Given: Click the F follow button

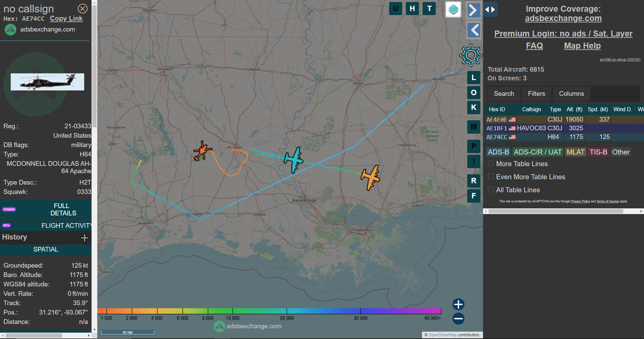Looking at the screenshot, I should point(474,196).
